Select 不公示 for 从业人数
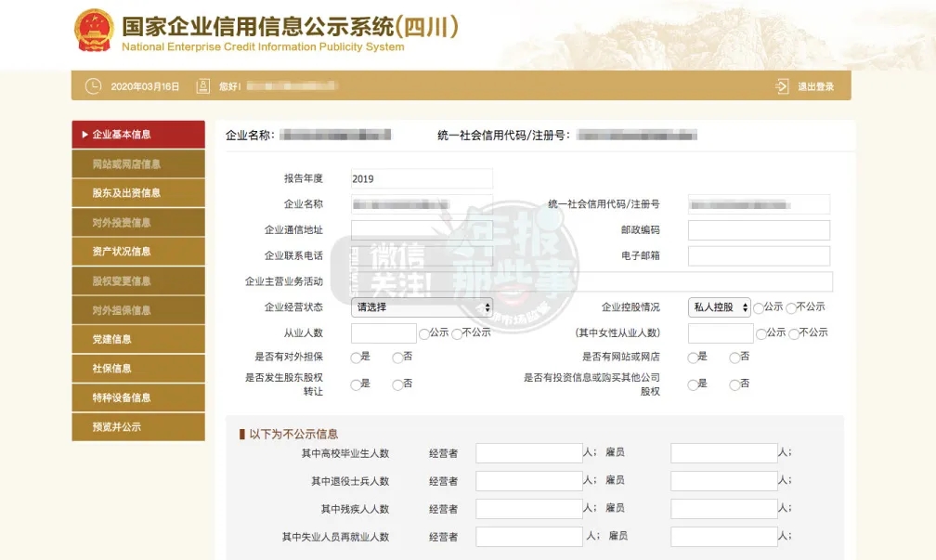The image size is (936, 560). (457, 333)
